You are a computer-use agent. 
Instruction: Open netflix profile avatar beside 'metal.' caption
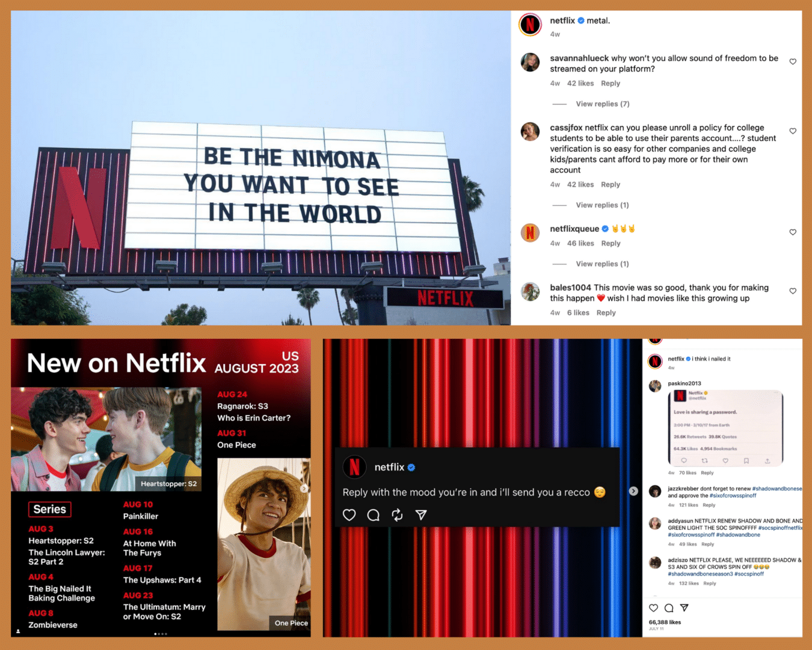pos(530,24)
